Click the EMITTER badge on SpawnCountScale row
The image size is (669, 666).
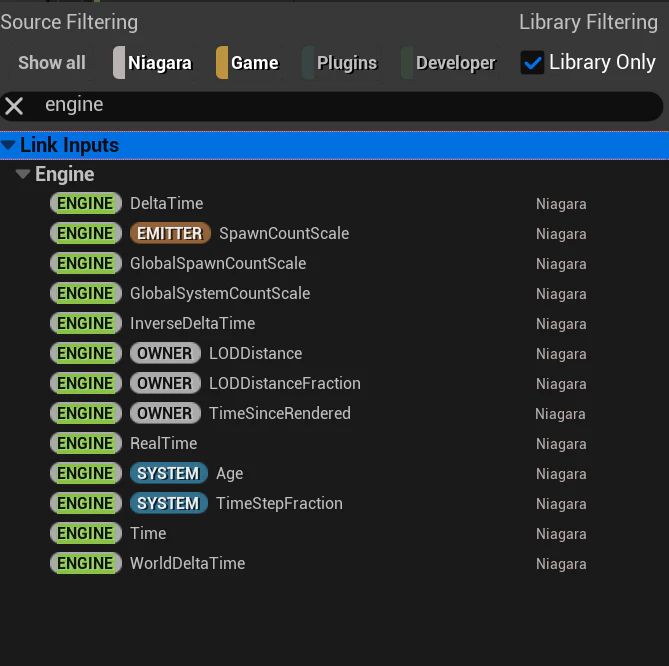[x=170, y=233]
